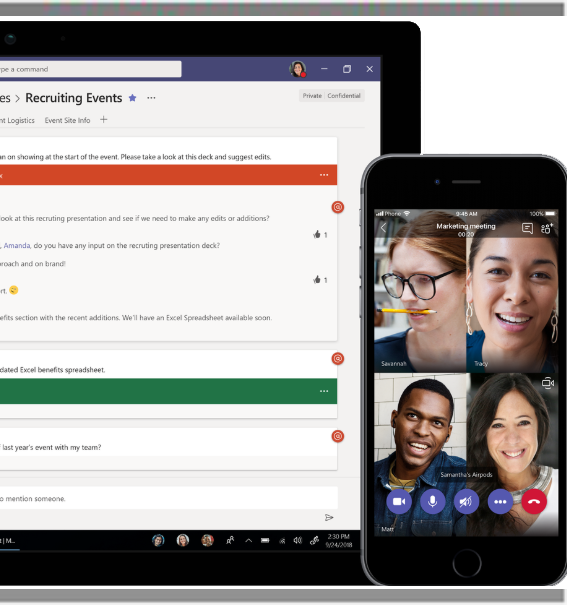This screenshot has width=567, height=605.
Task: Open more options next to Recruiting Events
Action: [151, 98]
